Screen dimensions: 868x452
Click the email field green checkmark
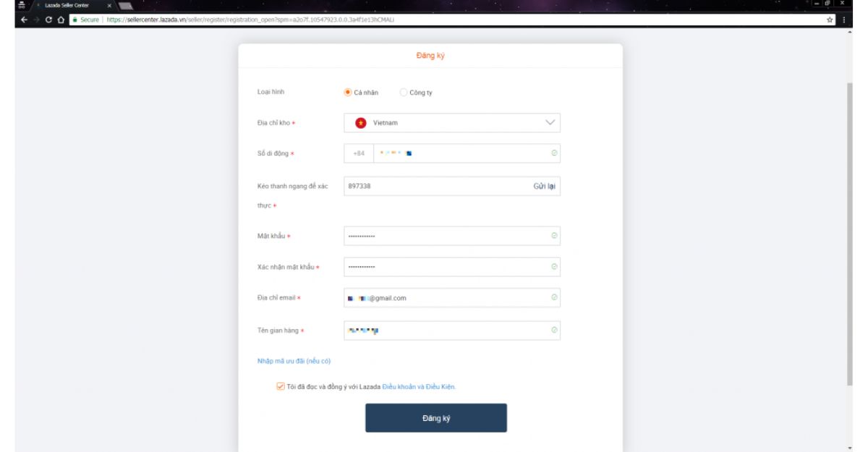coord(554,297)
